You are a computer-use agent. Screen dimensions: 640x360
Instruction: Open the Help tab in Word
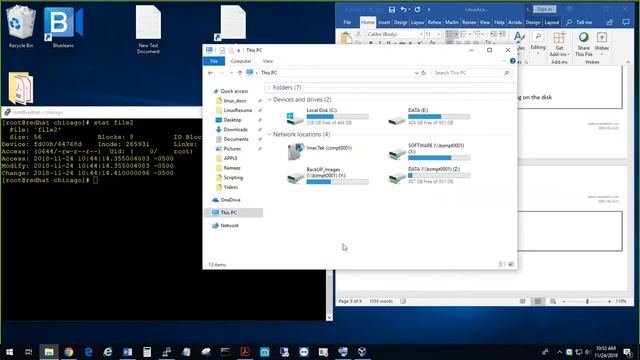pyautogui.click(x=499, y=22)
